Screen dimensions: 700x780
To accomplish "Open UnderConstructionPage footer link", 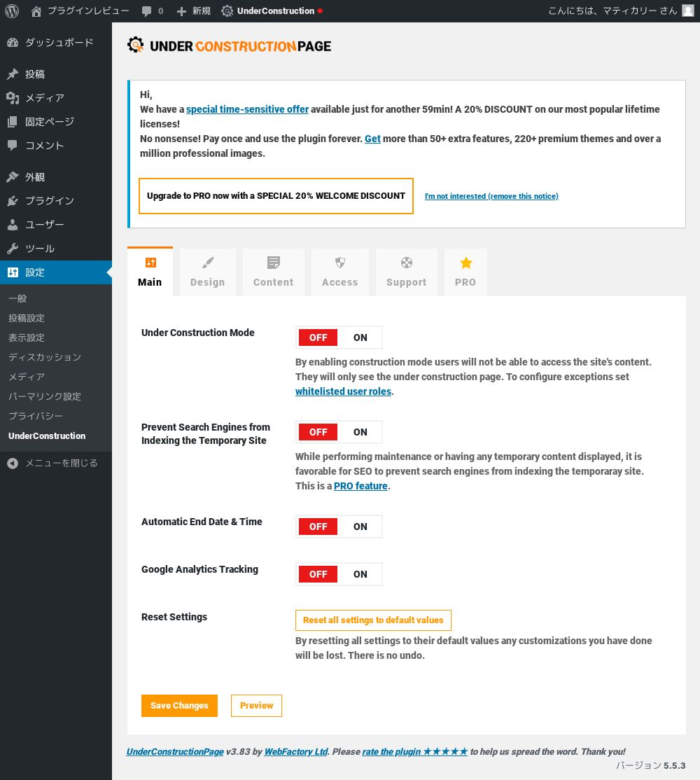I will pyautogui.click(x=175, y=752).
